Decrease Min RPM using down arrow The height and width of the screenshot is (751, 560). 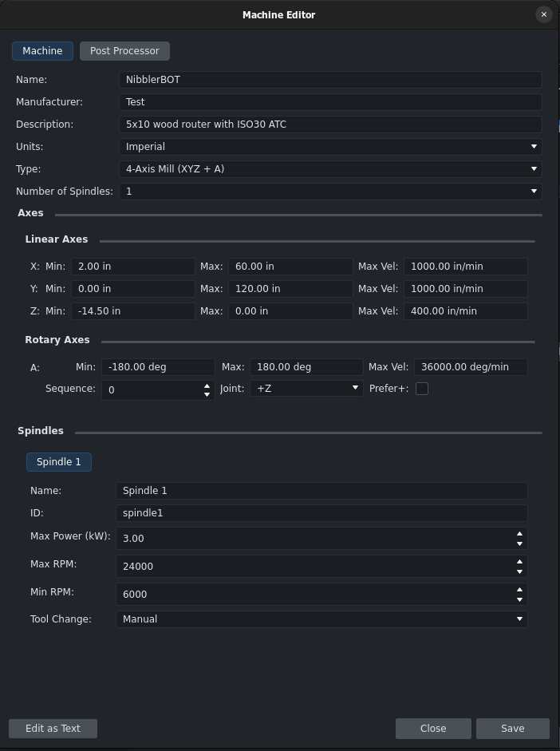[x=519, y=599]
